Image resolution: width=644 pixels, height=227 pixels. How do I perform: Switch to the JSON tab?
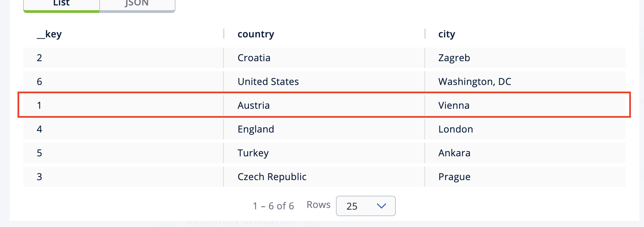pos(137,4)
